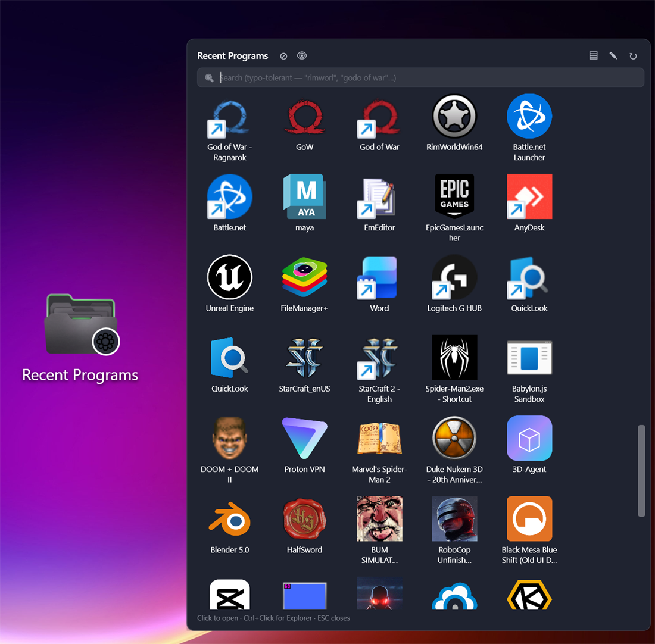Viewport: 655px width, 644px height.
Task: Launch 3D-Agent
Action: click(529, 439)
